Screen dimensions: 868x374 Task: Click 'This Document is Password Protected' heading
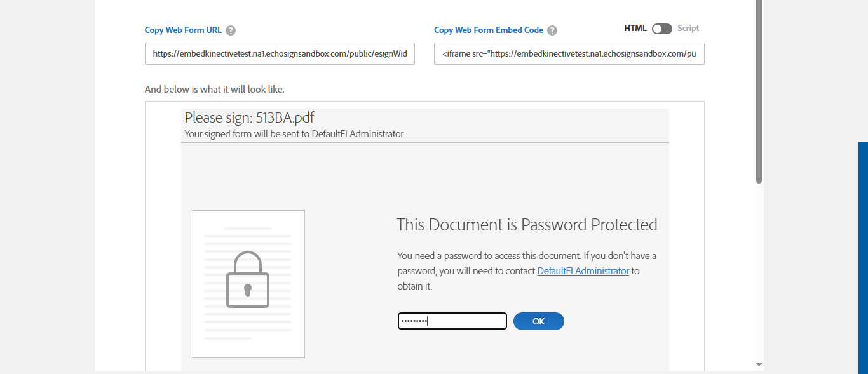click(x=526, y=225)
